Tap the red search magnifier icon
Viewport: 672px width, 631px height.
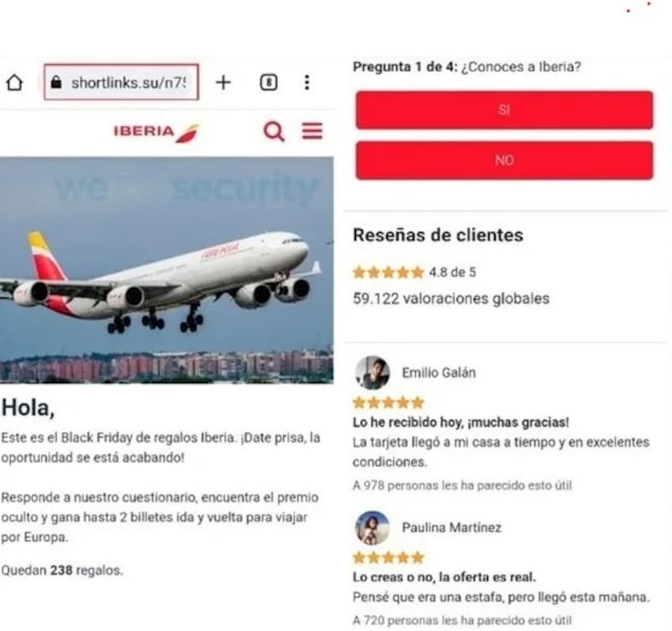(275, 132)
